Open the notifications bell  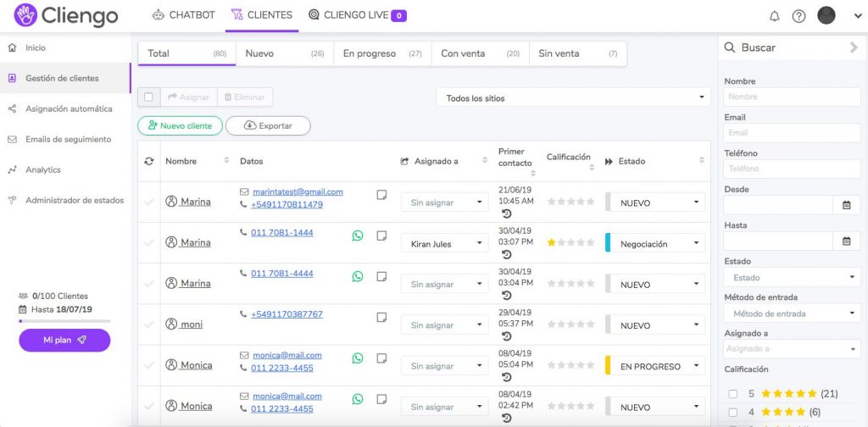coord(775,16)
